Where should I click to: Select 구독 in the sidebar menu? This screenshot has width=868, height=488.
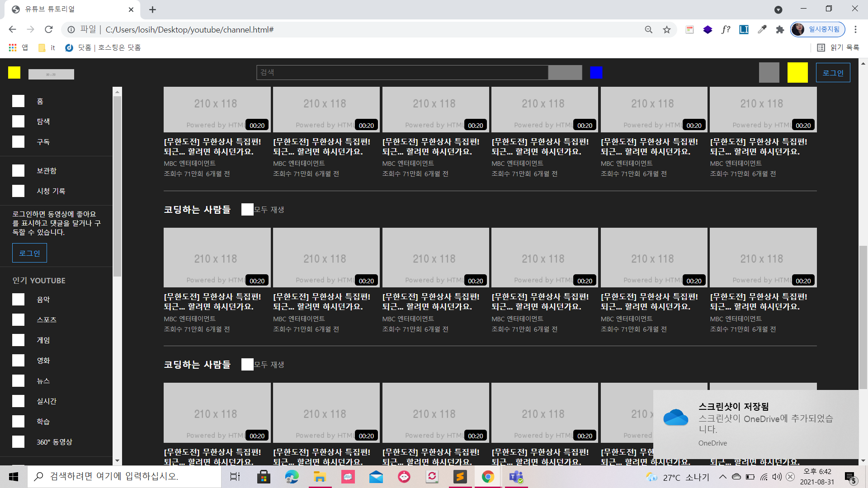[43, 142]
